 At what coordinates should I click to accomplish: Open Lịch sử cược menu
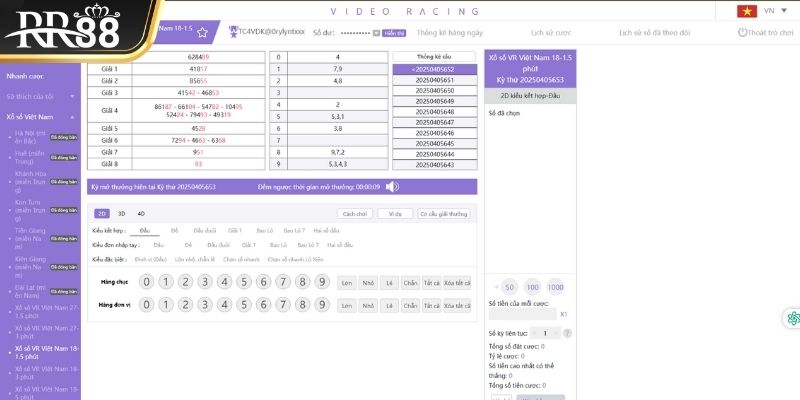pyautogui.click(x=551, y=33)
